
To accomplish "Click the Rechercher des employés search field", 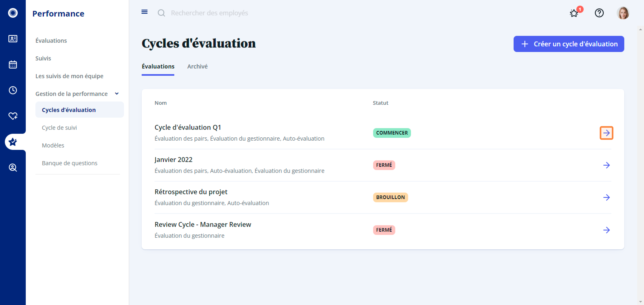I will tap(210, 13).
